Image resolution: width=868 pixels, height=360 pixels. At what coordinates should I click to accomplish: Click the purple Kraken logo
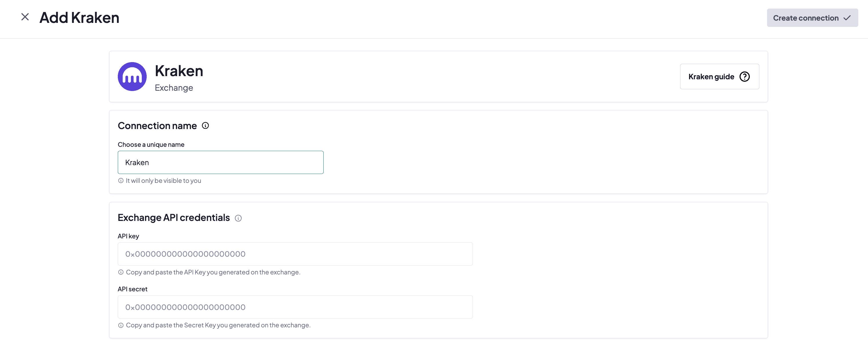point(132,77)
